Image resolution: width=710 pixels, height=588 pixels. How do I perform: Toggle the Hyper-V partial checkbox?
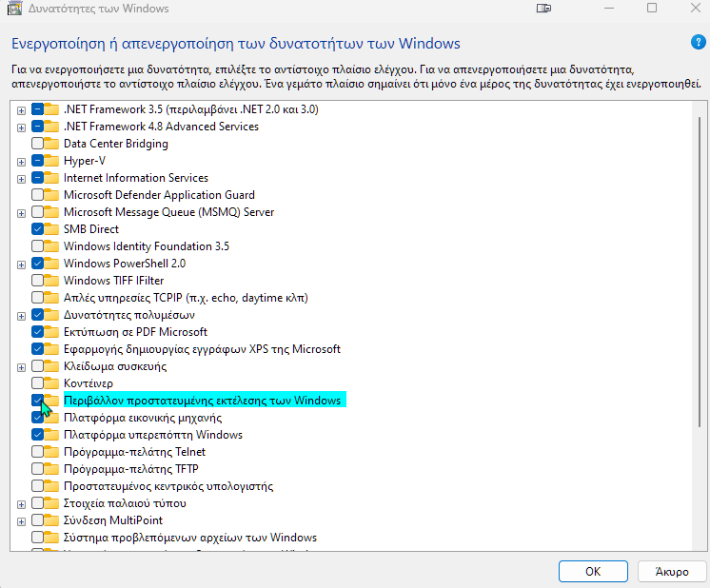click(x=37, y=161)
